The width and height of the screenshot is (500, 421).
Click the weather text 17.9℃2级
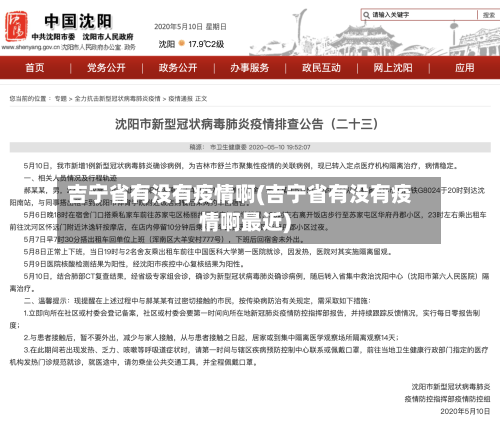click(206, 44)
